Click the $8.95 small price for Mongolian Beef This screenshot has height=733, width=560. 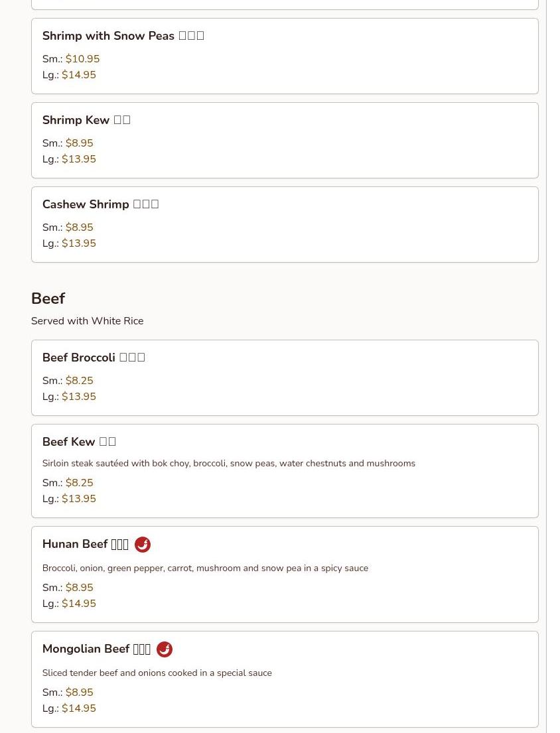click(80, 693)
